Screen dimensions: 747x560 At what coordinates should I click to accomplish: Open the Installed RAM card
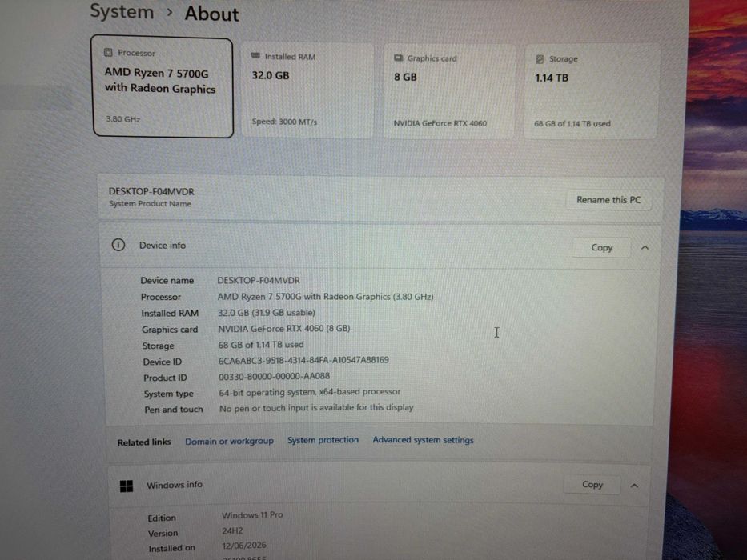pos(307,90)
